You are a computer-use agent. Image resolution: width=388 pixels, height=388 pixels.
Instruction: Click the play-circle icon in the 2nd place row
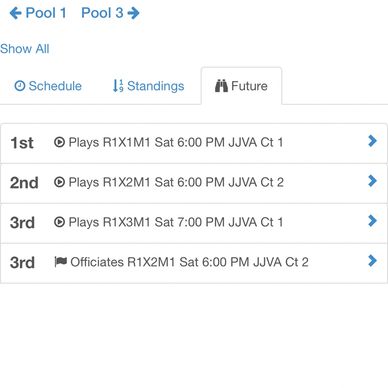point(59,182)
